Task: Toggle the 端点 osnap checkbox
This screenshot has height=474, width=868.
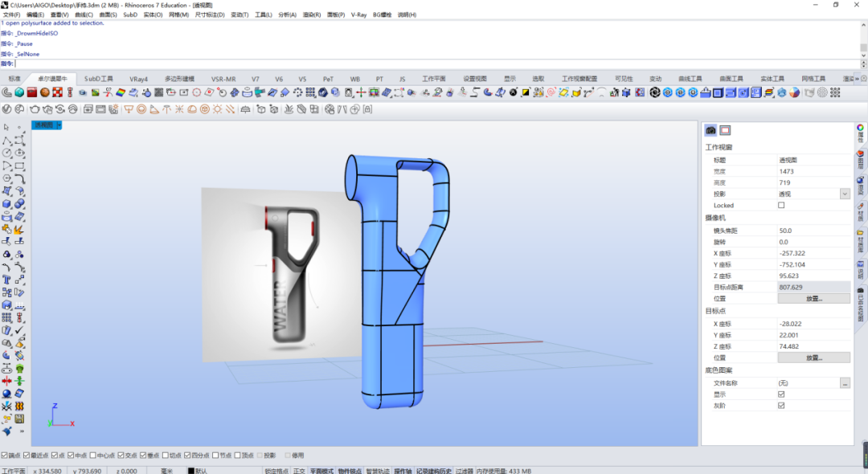Action: coord(5,456)
